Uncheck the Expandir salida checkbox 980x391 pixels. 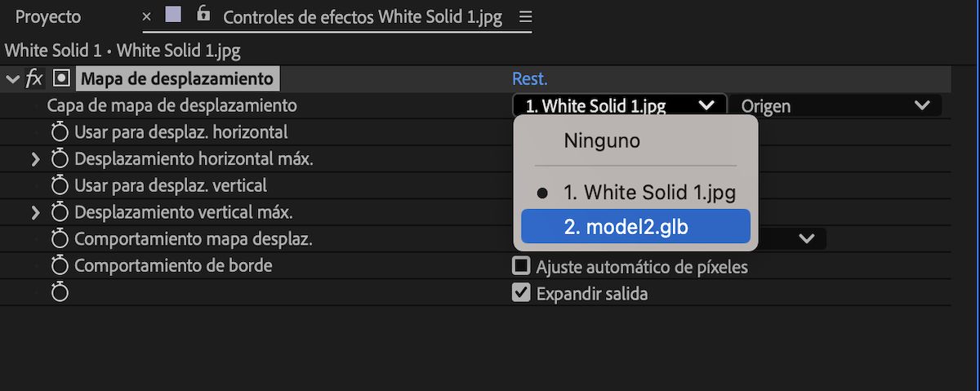(x=521, y=293)
